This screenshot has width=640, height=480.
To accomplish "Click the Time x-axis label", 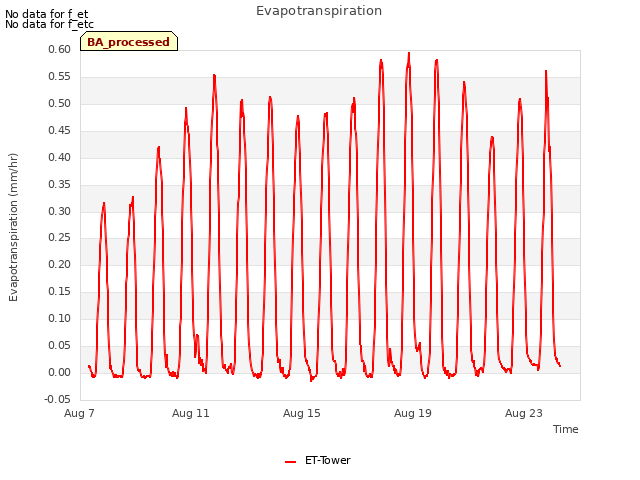I will click(x=565, y=429).
